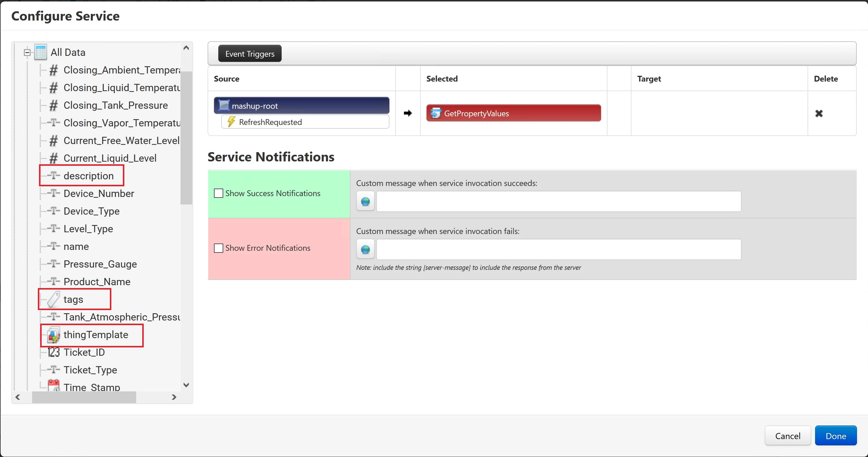This screenshot has width=868, height=457.
Task: Select Closing_Ambient_Temperature number icon
Action: click(53, 70)
